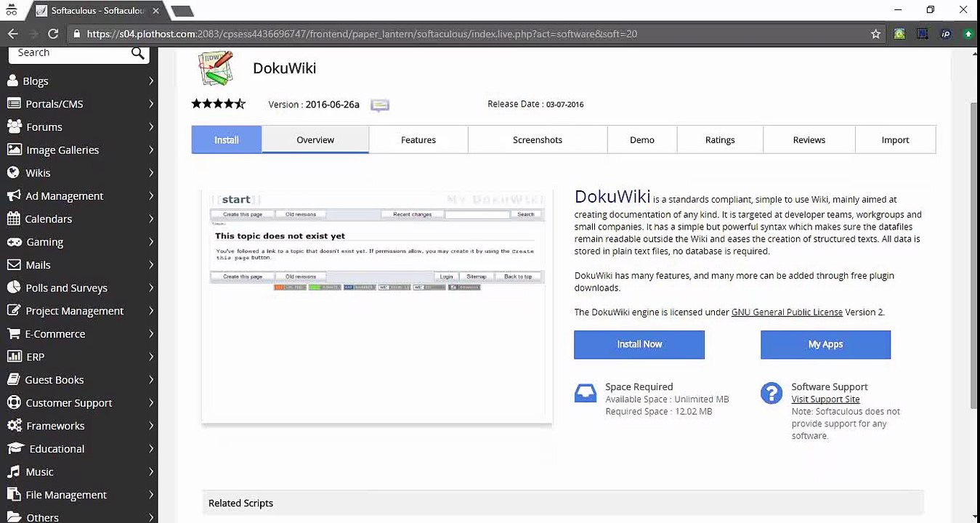Open the Reviews tab
Image resolution: width=980 pixels, height=523 pixels.
coord(809,139)
